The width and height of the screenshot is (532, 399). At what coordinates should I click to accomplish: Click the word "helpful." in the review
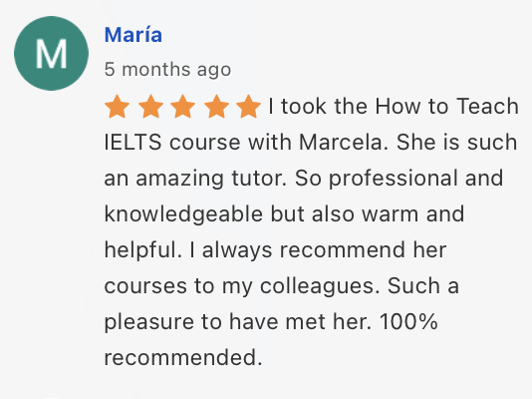point(143,250)
